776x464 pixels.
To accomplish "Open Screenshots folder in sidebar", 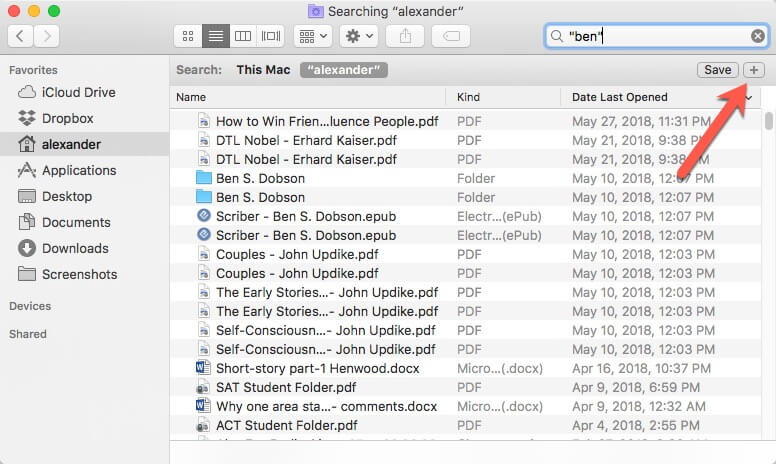I will pyautogui.click(x=85, y=274).
